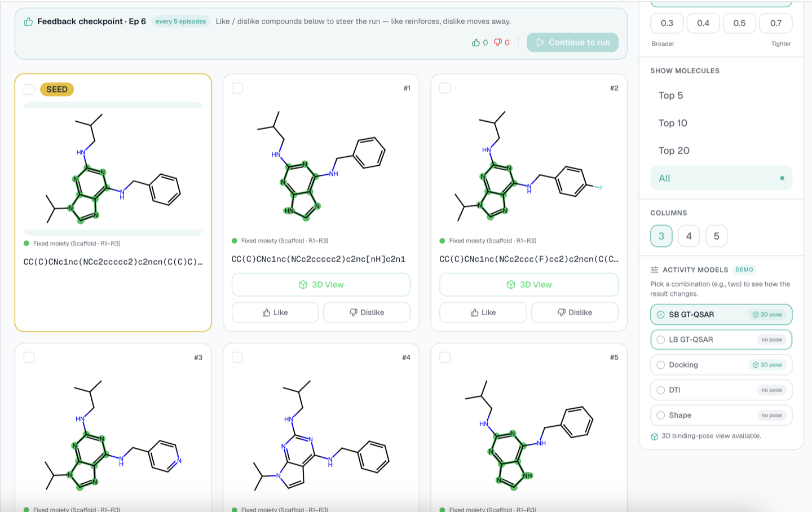
Task: Open 3D View for molecule #1
Action: [321, 285]
